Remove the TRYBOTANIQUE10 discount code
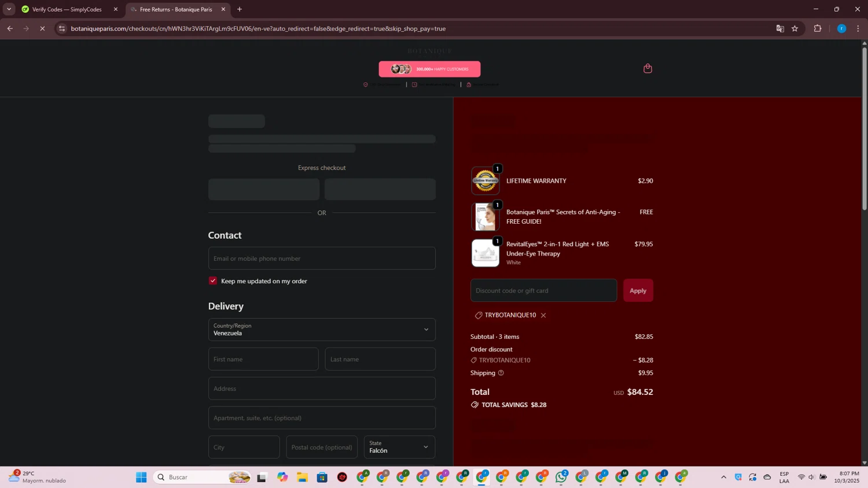868x488 pixels. (543, 315)
